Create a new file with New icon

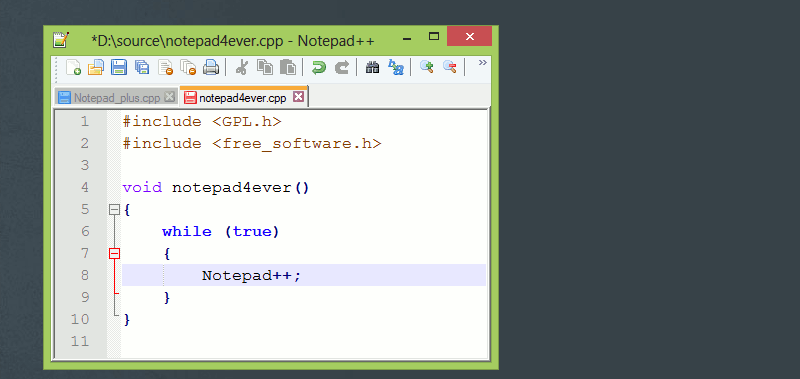pos(73,67)
